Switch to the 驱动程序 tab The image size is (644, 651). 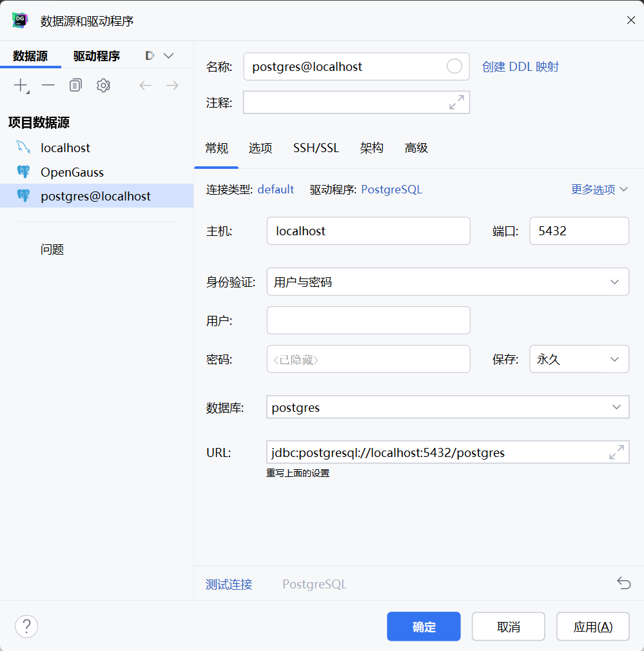96,55
